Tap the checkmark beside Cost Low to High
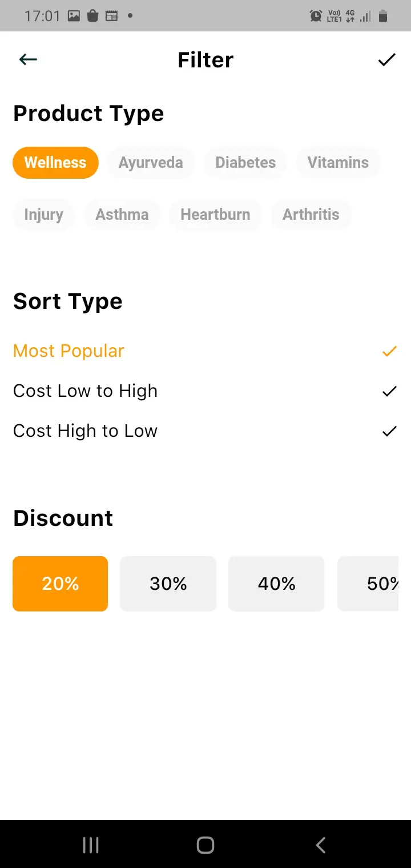Image resolution: width=411 pixels, height=868 pixels. (x=389, y=391)
